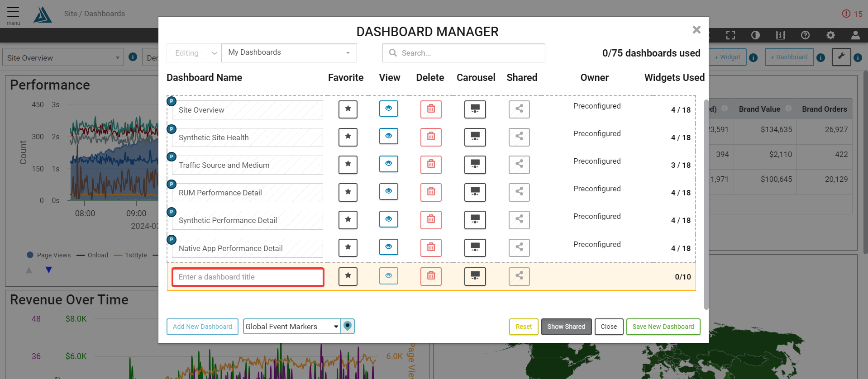Open user profile icon
868x379 pixels.
pyautogui.click(x=855, y=35)
